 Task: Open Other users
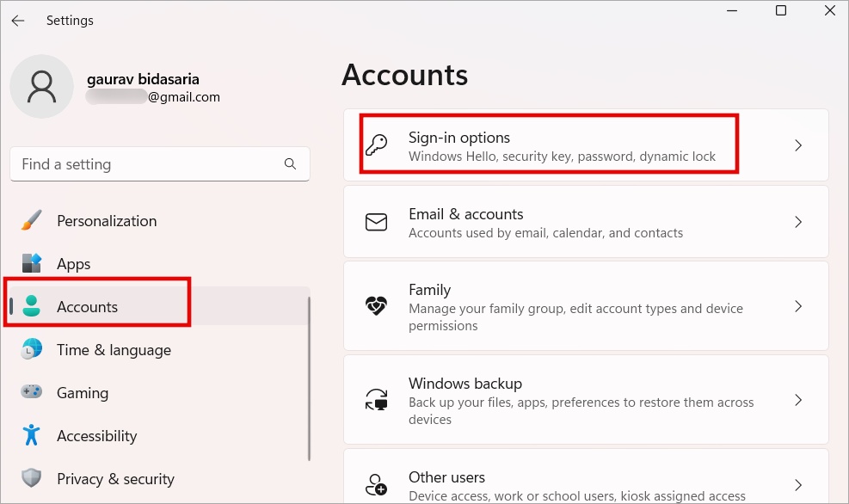point(586,476)
